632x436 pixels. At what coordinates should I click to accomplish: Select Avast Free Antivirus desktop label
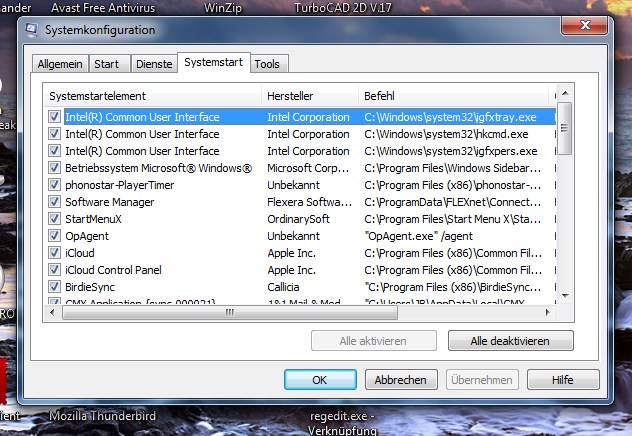103,7
